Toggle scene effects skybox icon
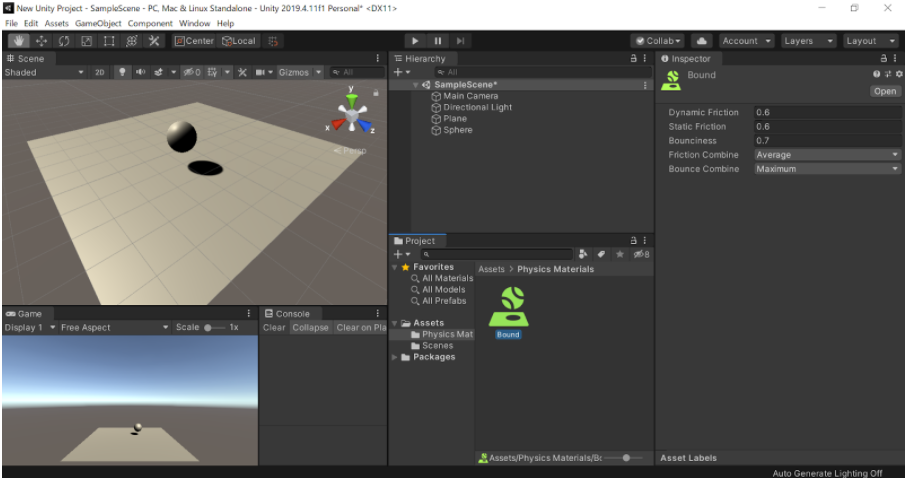 point(159,72)
